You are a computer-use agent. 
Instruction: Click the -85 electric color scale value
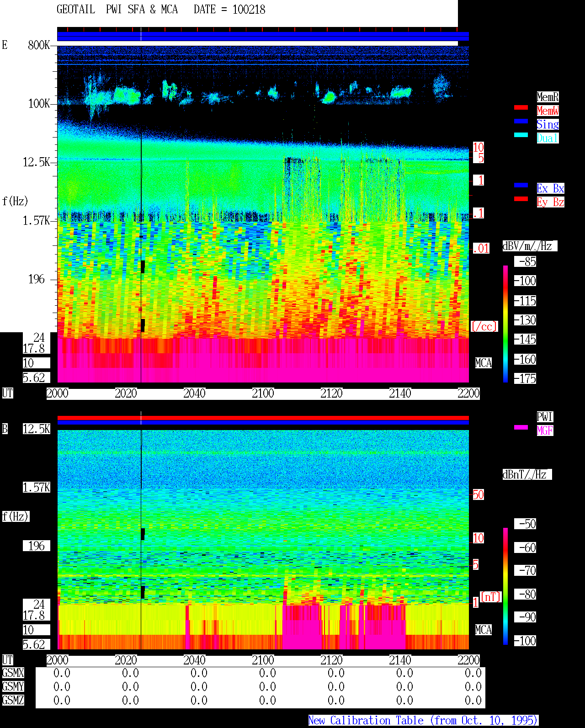[x=525, y=262]
